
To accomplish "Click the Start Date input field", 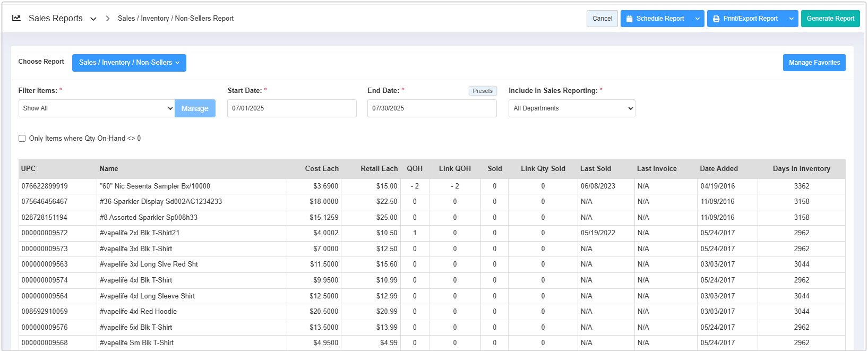I will coord(291,108).
